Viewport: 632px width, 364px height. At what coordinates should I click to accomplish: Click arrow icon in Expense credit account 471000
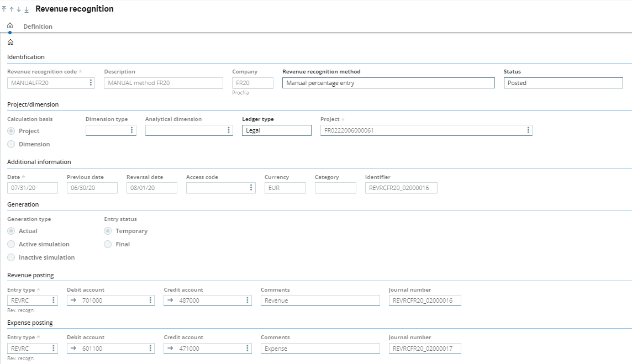click(171, 349)
